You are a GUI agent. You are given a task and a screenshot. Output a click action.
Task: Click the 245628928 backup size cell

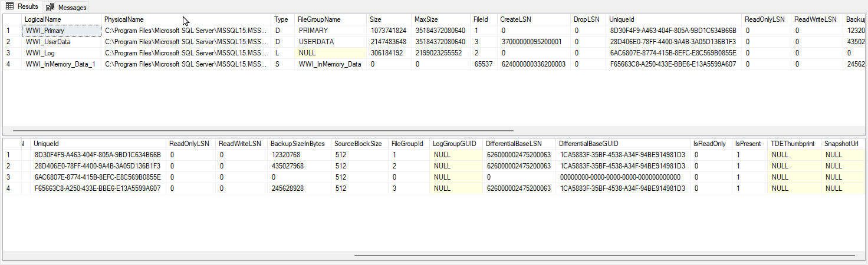288,188
